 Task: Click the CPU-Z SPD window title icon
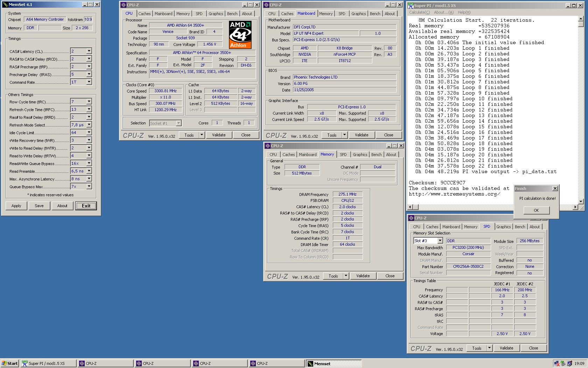tap(411, 218)
